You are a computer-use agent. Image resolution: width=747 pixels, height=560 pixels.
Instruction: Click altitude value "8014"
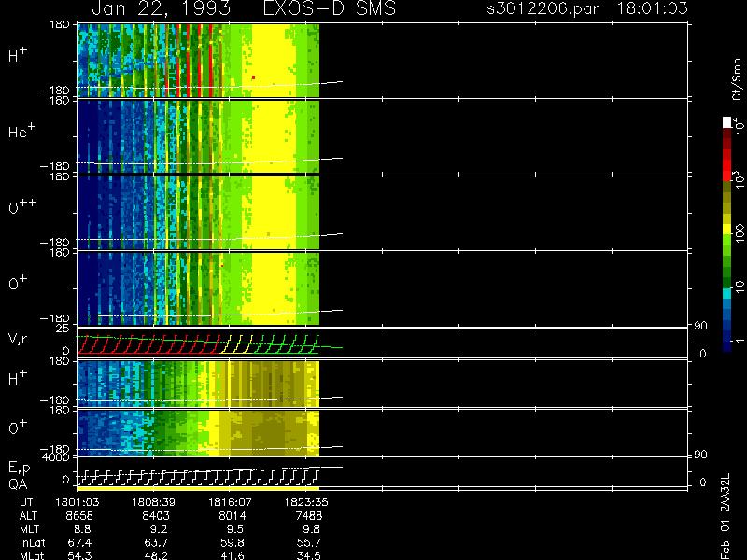point(233,516)
